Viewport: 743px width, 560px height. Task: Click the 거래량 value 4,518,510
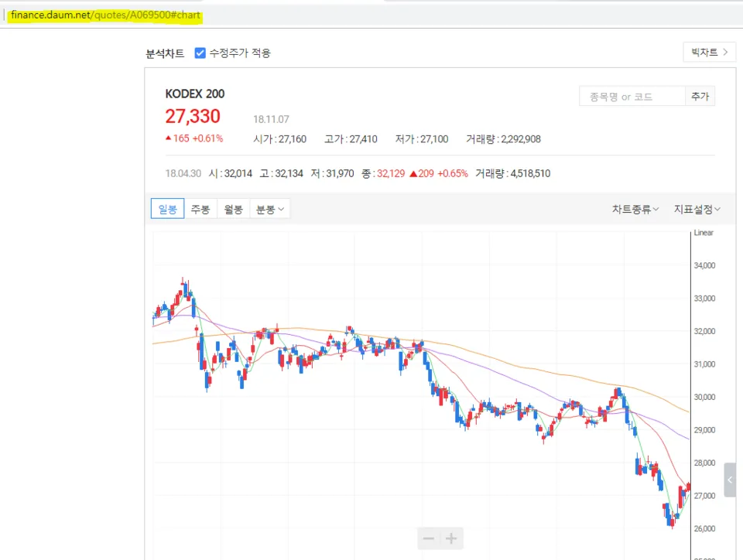point(530,173)
